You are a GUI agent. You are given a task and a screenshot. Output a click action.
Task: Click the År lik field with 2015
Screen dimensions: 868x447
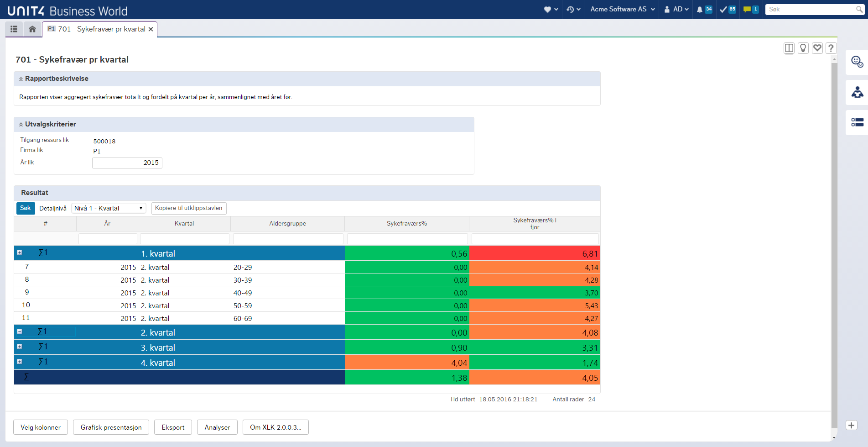point(127,163)
